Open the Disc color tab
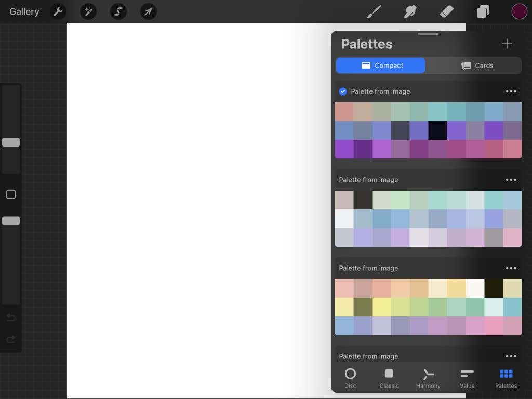Screen dimensions: 532x399 click(x=350, y=378)
